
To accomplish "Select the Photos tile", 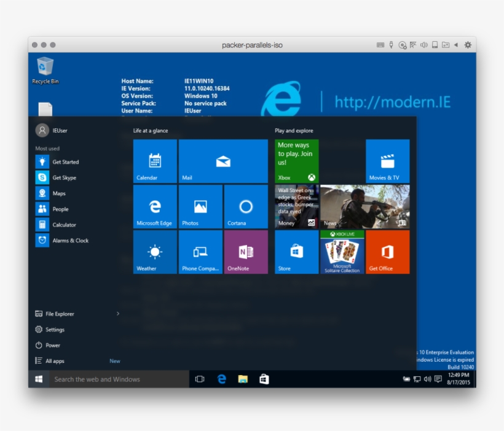I will click(x=200, y=206).
